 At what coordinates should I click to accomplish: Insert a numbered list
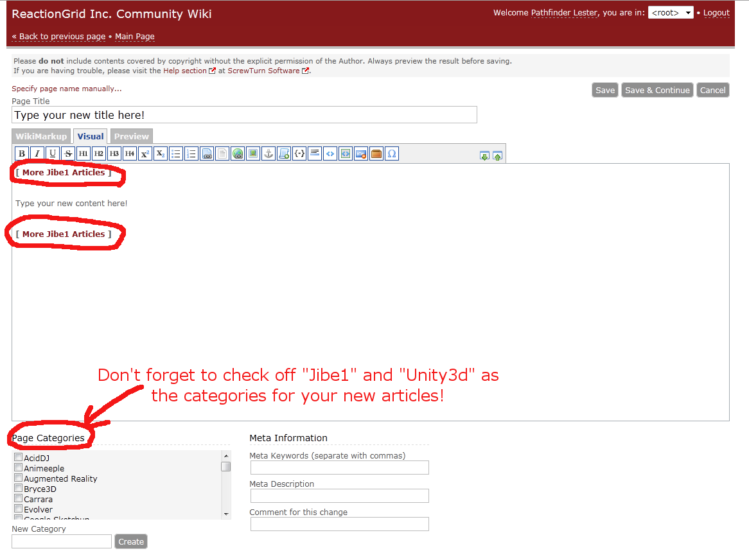191,153
